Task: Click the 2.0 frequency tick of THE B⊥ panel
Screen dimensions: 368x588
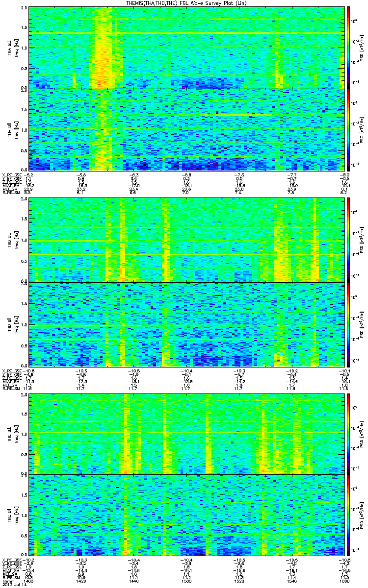Action: point(24,394)
